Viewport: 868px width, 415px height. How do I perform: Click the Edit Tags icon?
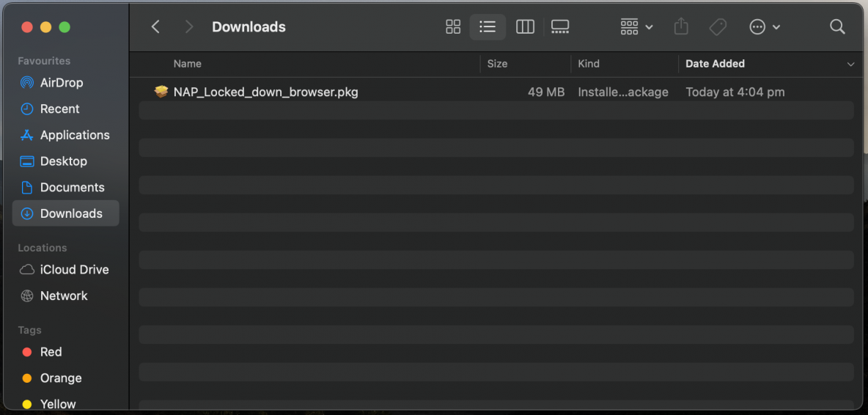coord(718,27)
